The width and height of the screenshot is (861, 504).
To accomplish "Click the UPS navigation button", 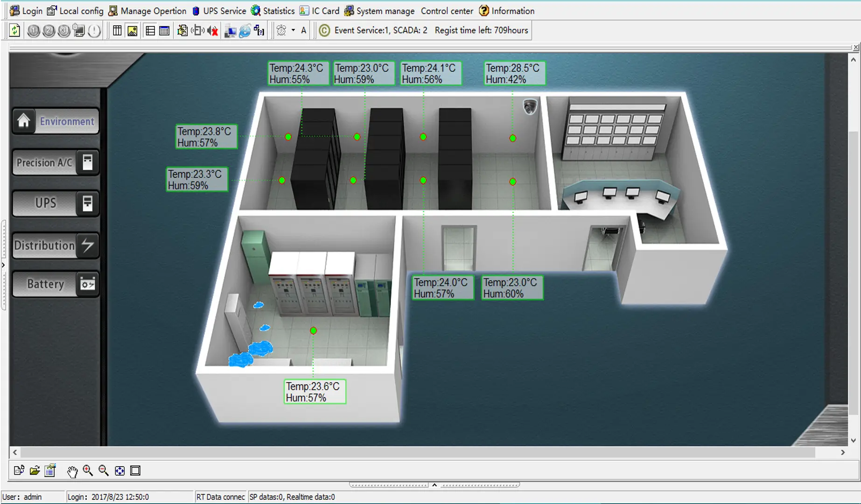I will [56, 203].
